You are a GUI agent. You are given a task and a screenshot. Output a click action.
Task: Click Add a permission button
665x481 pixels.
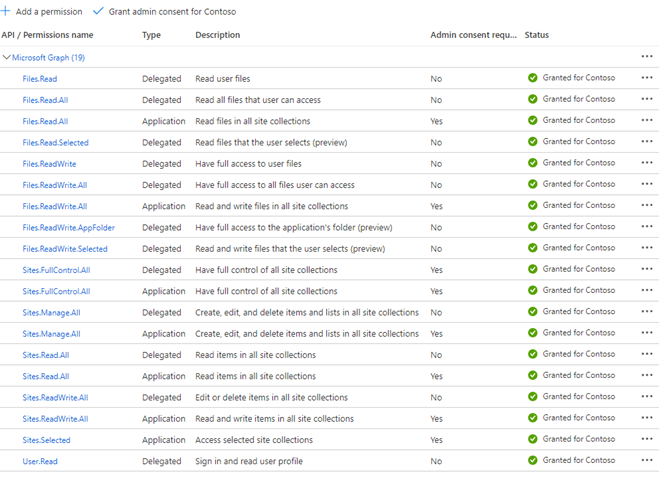pyautogui.click(x=42, y=11)
